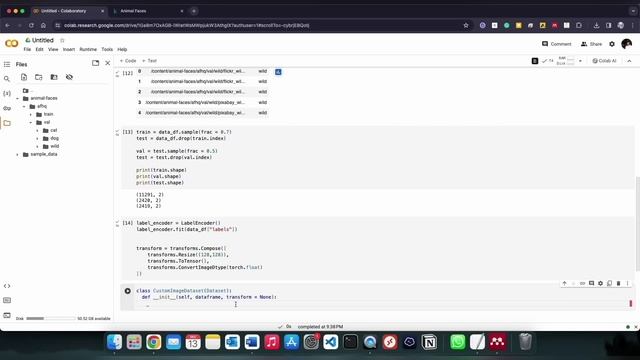Collapse the val folder
The width and height of the screenshot is (640, 360).
(x=31, y=122)
